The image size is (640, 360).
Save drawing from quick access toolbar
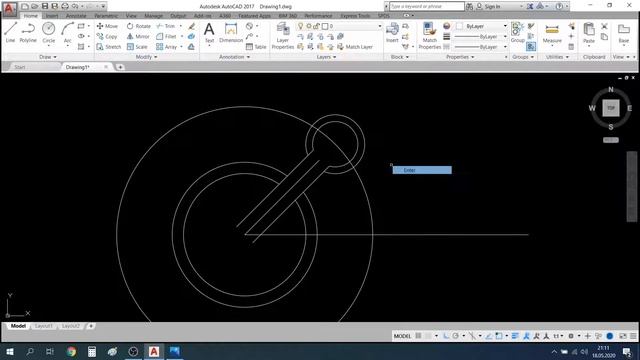point(45,6)
